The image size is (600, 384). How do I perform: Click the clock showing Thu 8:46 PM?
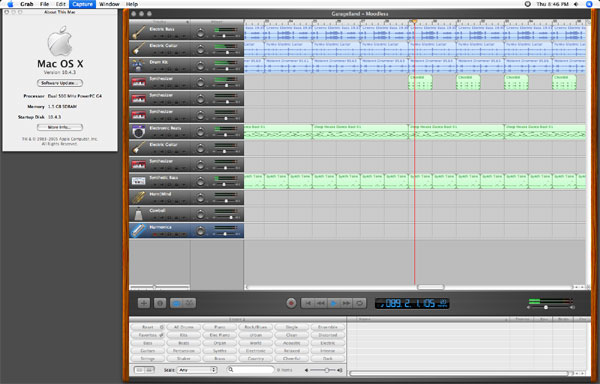point(552,4)
